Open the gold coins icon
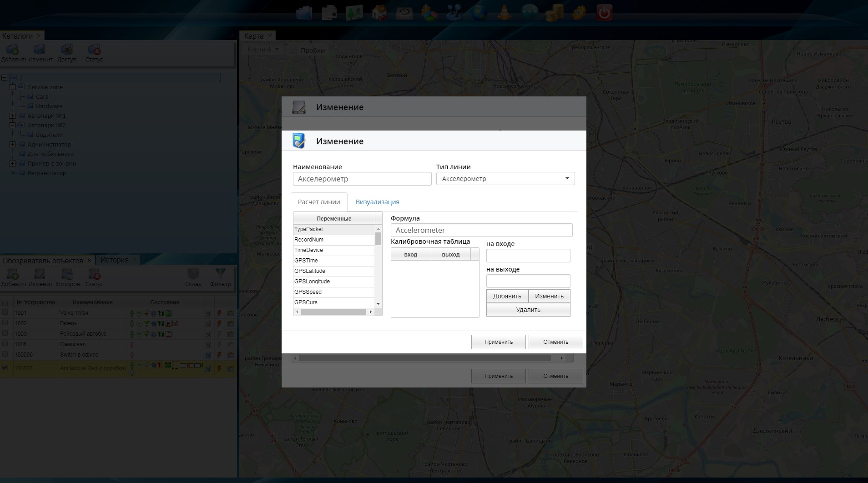The height and width of the screenshot is (483, 868). pyautogui.click(x=554, y=13)
